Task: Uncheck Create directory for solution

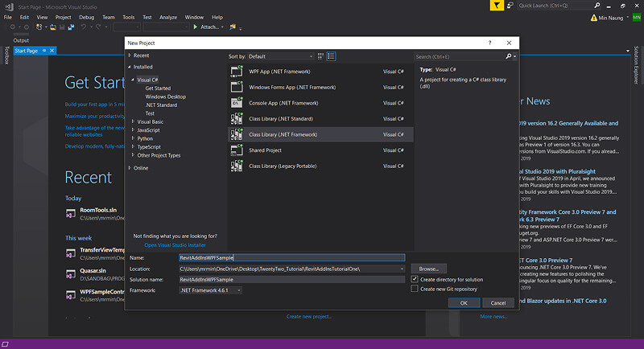Action: click(415, 279)
